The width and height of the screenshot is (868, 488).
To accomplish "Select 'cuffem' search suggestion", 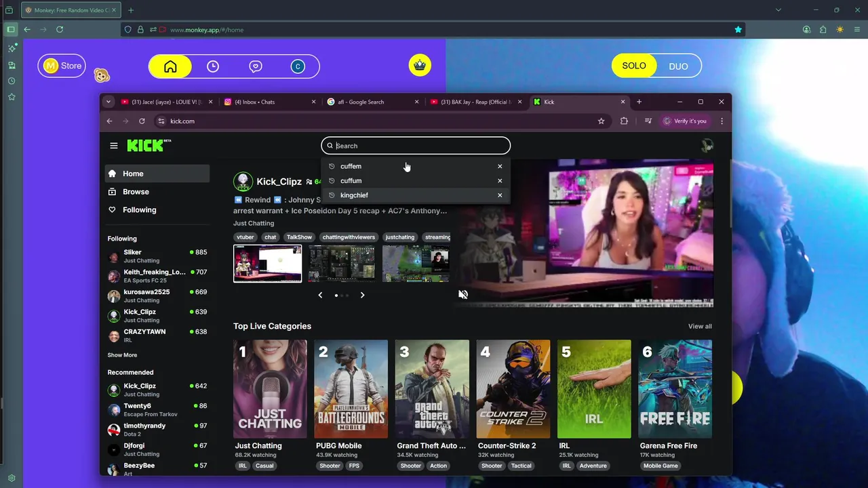I will (x=415, y=166).
